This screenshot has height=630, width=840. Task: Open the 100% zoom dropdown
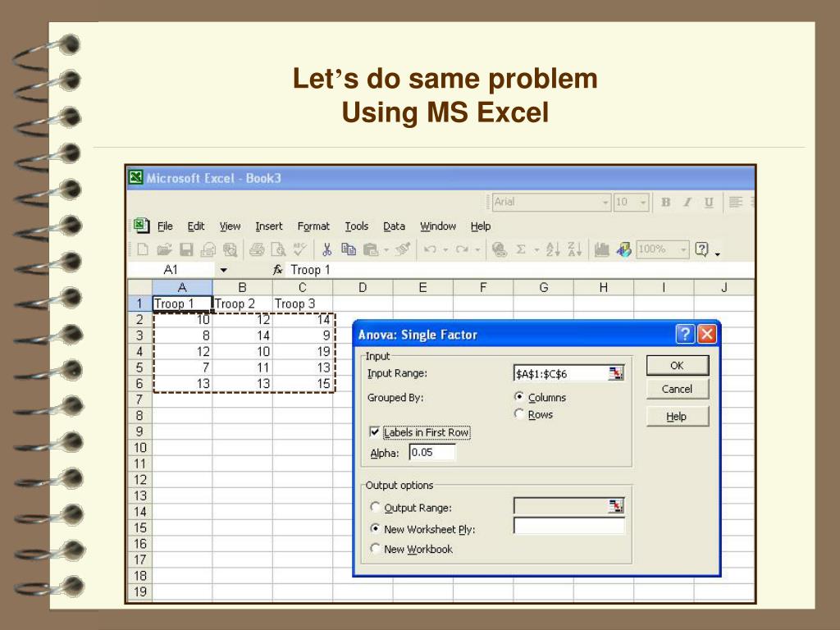683,249
